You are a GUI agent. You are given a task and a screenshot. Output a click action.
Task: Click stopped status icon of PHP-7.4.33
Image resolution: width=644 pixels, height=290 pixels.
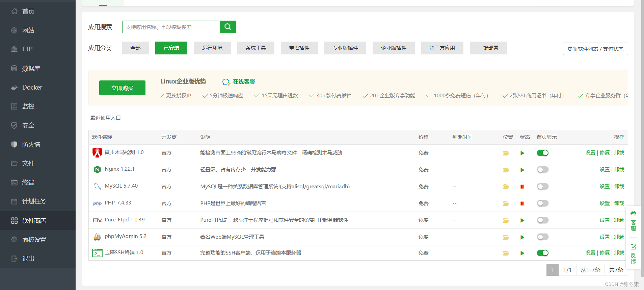(522, 203)
